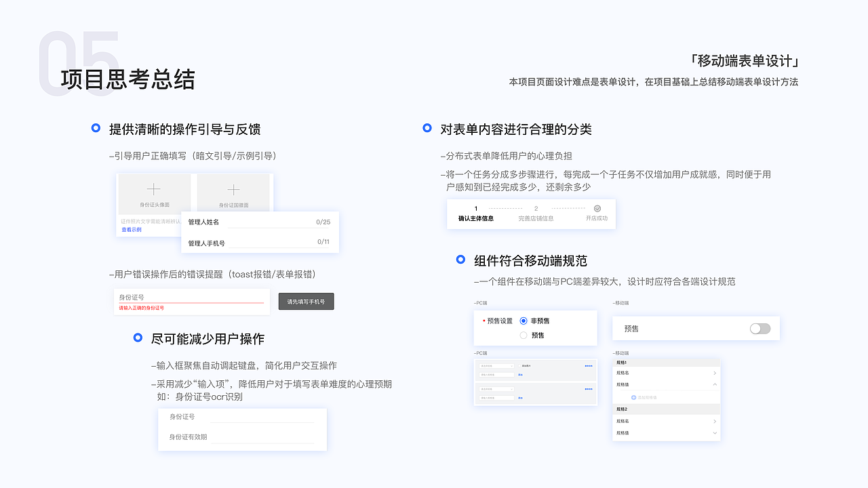This screenshot has width=868, height=488.
Task: Click the 规格2 section header
Action: click(666, 409)
